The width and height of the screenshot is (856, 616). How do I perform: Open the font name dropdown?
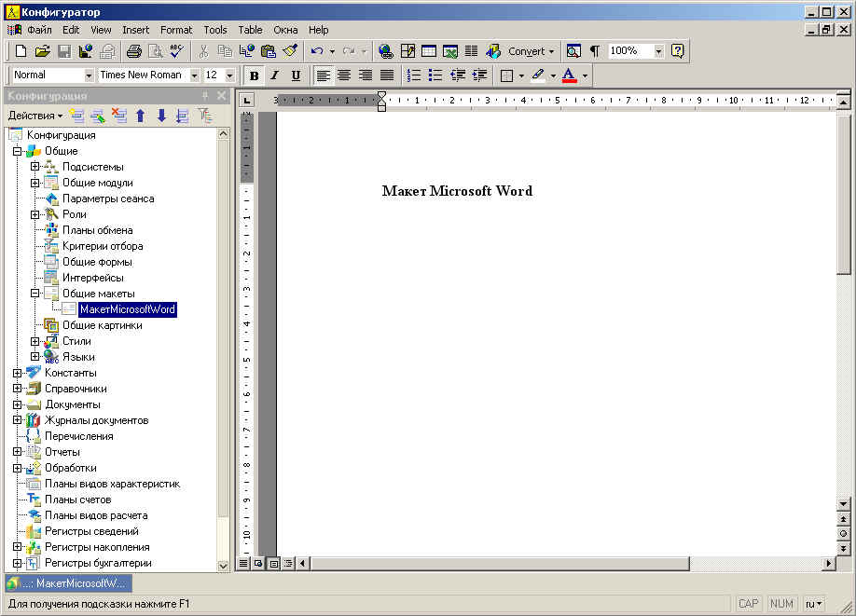[194, 75]
